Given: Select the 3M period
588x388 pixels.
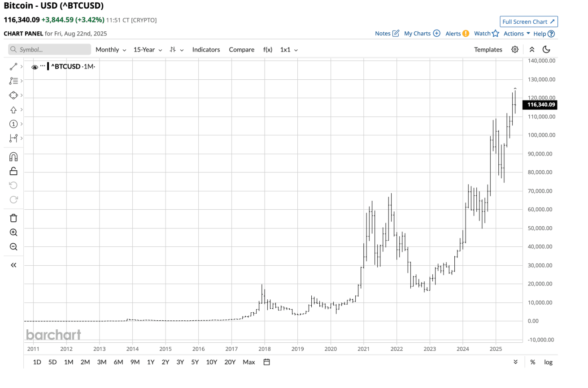Looking at the screenshot, I should click(x=102, y=362).
